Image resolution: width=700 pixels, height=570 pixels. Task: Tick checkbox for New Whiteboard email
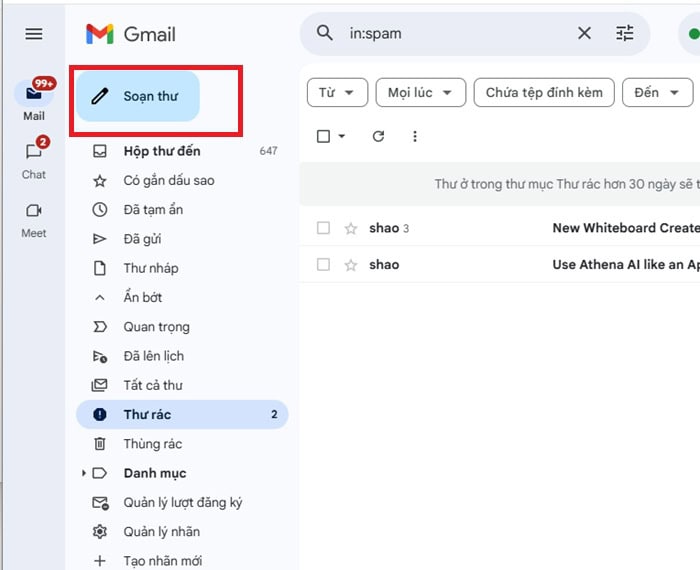tap(323, 228)
